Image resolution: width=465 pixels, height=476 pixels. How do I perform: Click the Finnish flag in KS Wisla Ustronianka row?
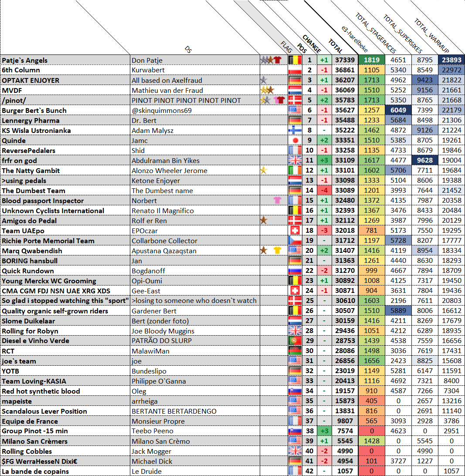pyautogui.click(x=295, y=130)
